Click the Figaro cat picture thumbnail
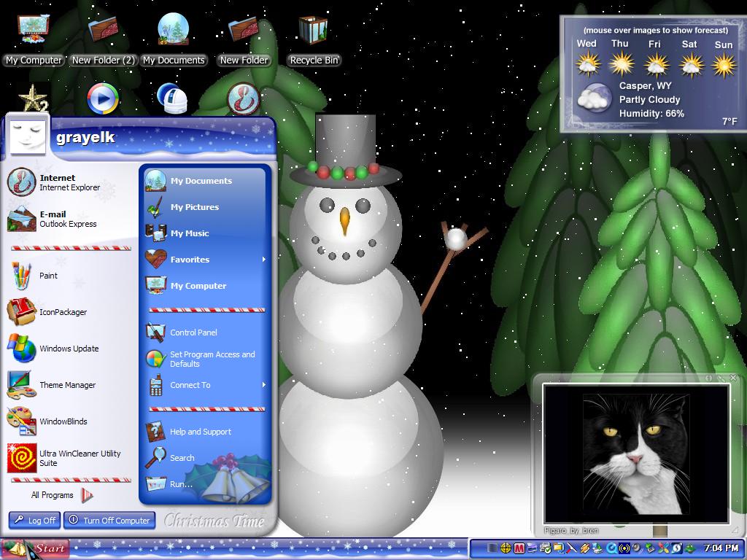The image size is (747, 560). [x=636, y=455]
